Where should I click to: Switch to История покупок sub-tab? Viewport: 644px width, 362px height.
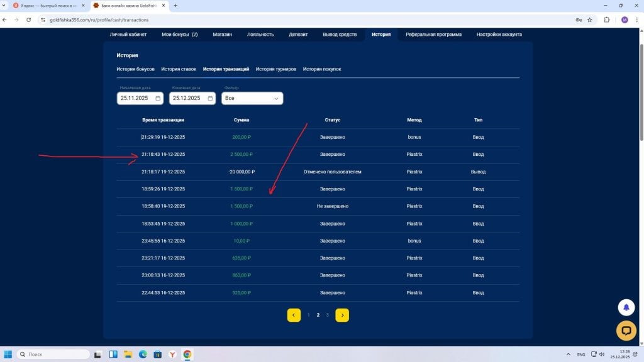(322, 69)
